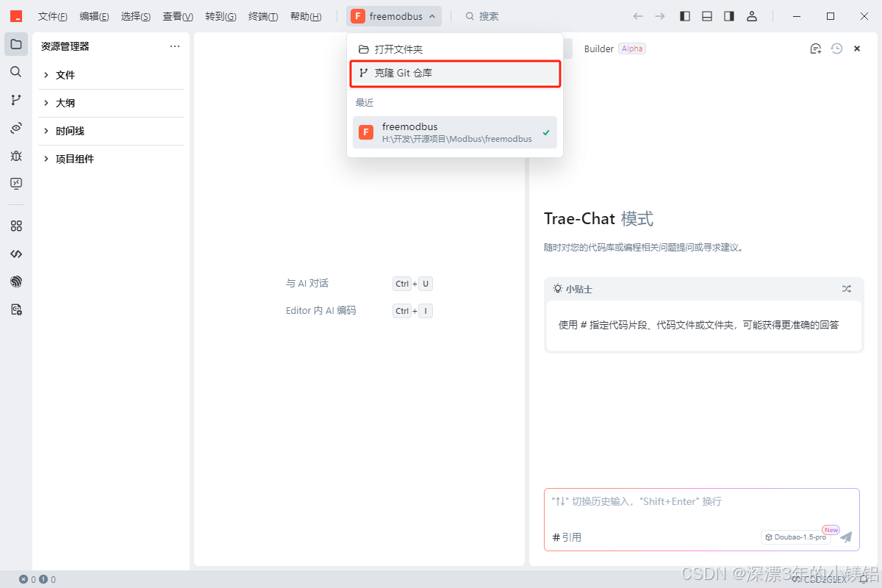This screenshot has width=882, height=588.
Task: Open the Remote Explorer monitor icon
Action: tap(15, 183)
